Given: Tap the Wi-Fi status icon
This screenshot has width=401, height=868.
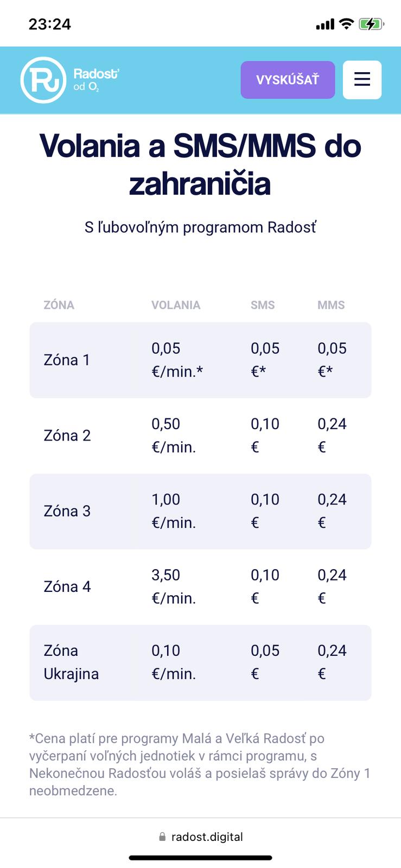Looking at the screenshot, I should (346, 24).
